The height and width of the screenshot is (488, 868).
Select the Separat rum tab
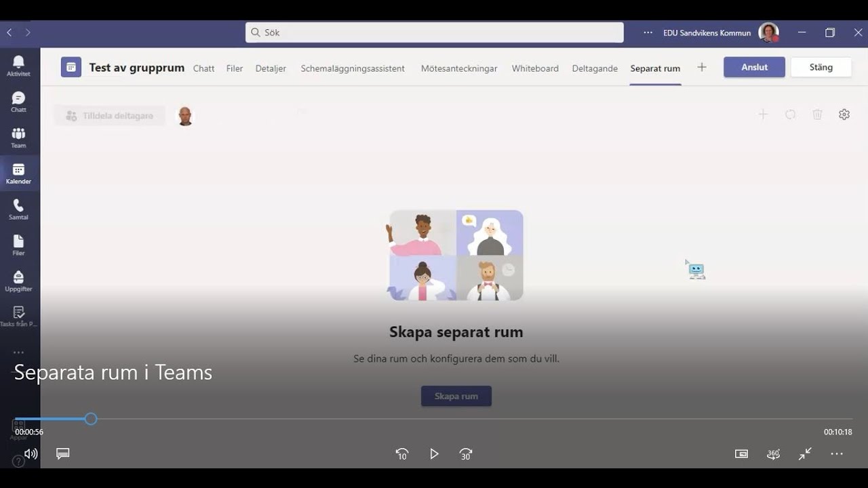coord(655,68)
